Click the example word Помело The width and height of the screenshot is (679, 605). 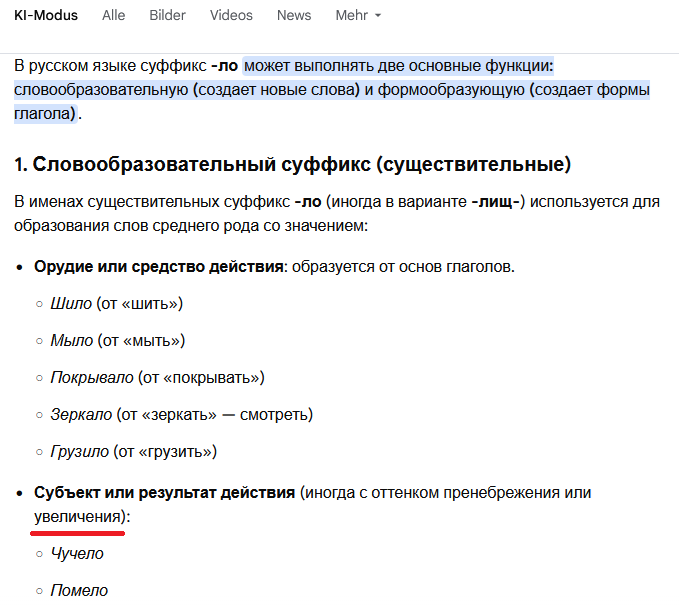(79, 590)
